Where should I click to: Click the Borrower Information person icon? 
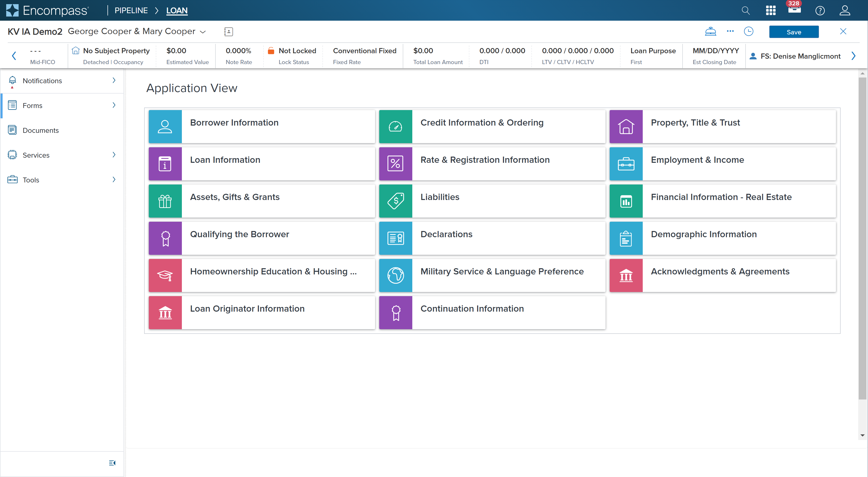(x=165, y=127)
